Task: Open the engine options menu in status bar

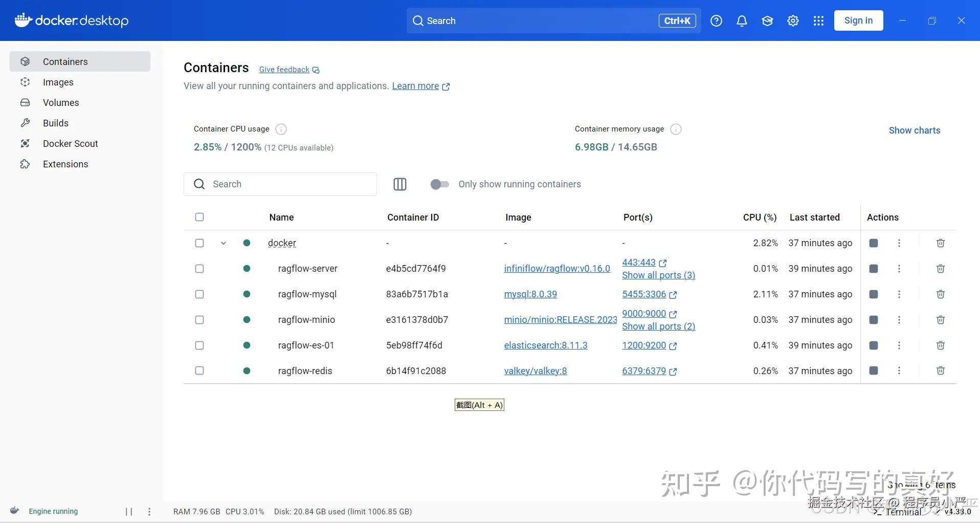Action: click(149, 511)
